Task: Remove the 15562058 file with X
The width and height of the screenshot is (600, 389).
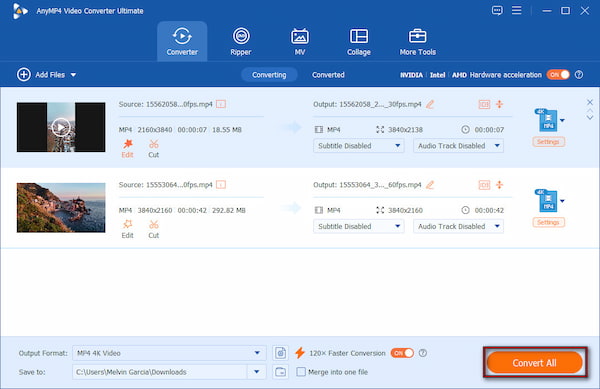Action: click(590, 102)
